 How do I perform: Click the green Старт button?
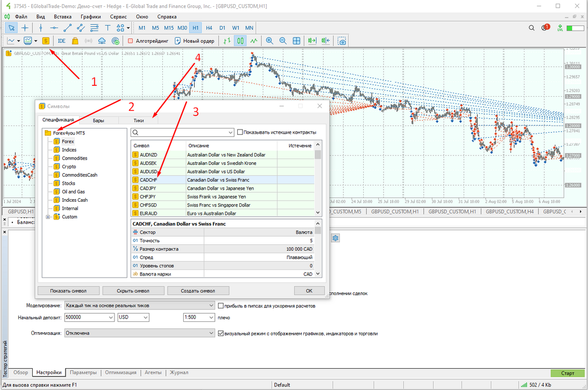[567, 373]
